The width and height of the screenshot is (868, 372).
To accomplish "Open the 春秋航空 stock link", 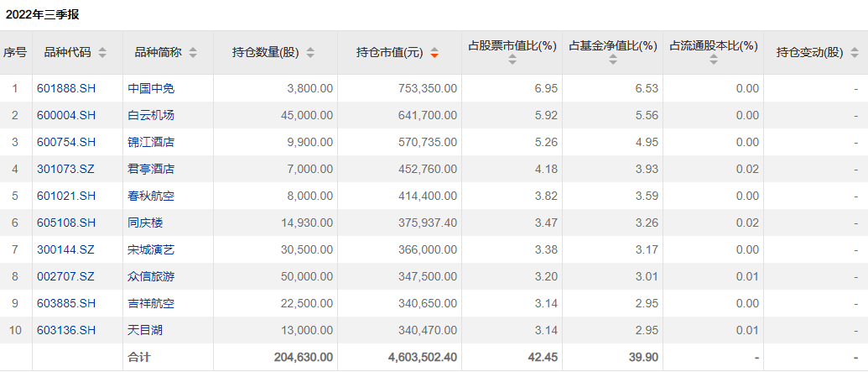I will [x=151, y=196].
